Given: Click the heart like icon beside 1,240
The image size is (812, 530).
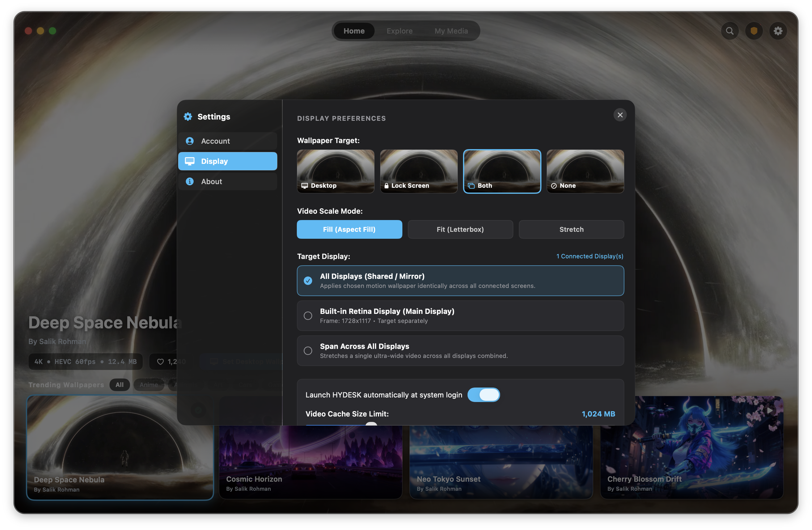Looking at the screenshot, I should [160, 362].
